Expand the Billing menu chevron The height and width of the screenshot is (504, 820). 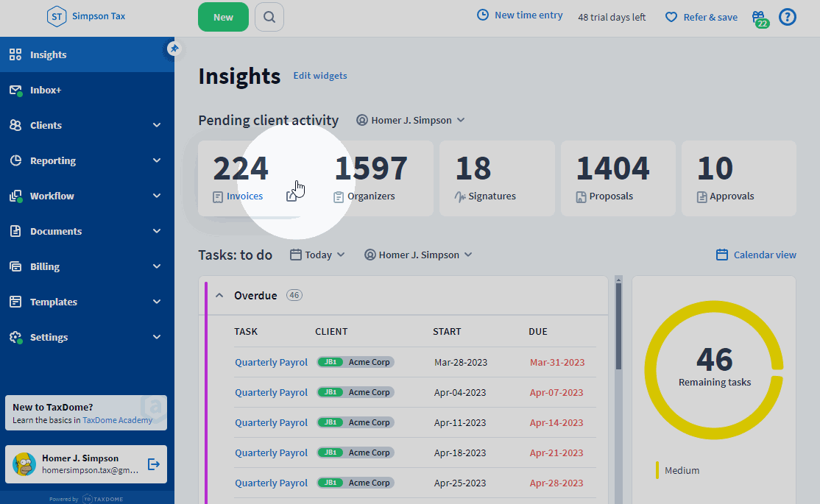157,266
